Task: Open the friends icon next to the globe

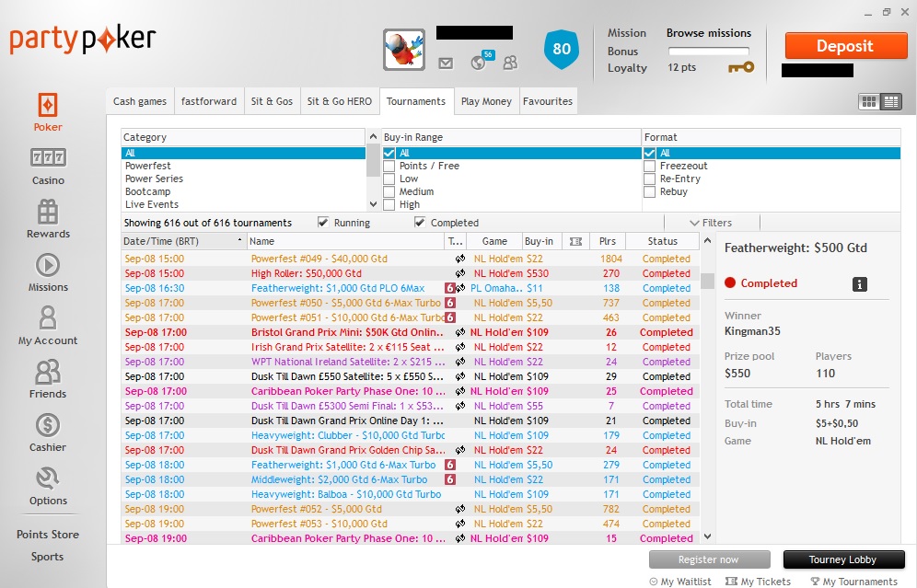Action: coord(511,63)
